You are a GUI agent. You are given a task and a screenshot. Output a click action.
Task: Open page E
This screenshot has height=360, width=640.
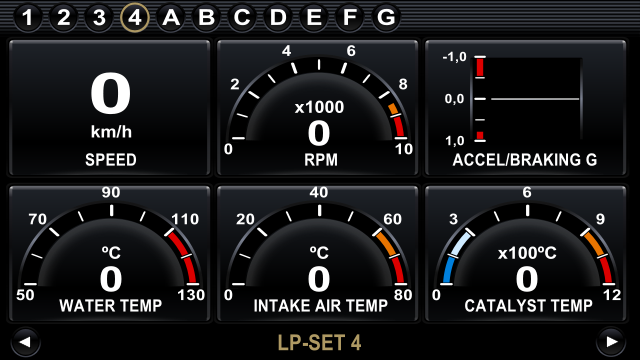click(314, 18)
